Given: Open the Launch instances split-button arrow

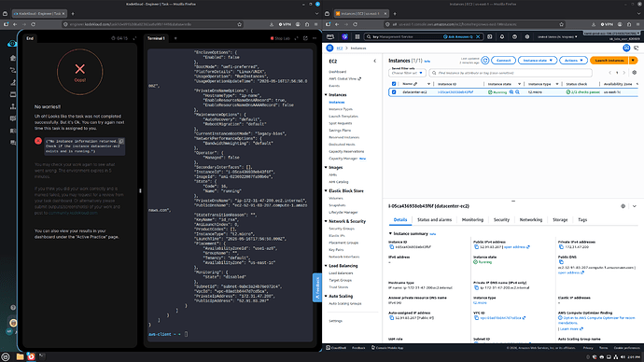Looking at the screenshot, I should pos(634,61).
